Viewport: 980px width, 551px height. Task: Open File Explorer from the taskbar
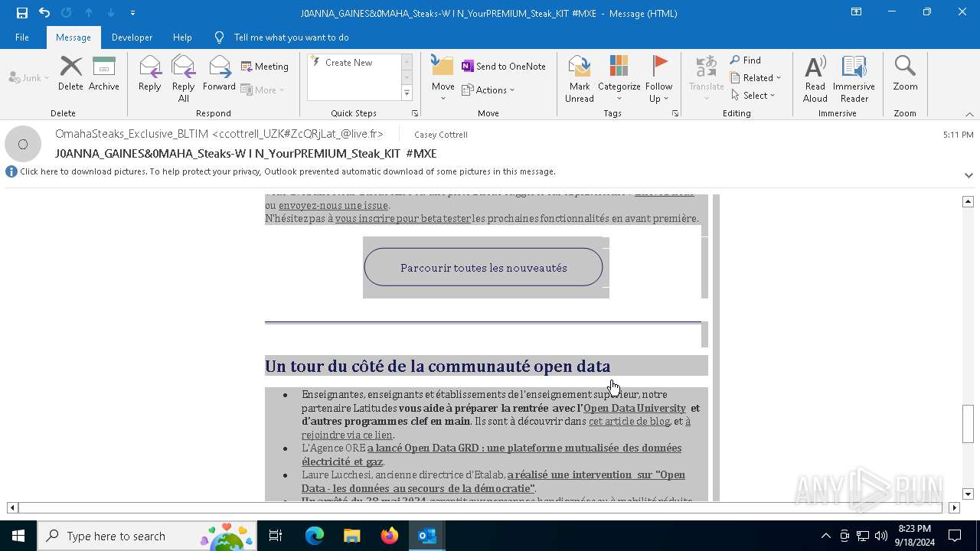pos(352,536)
